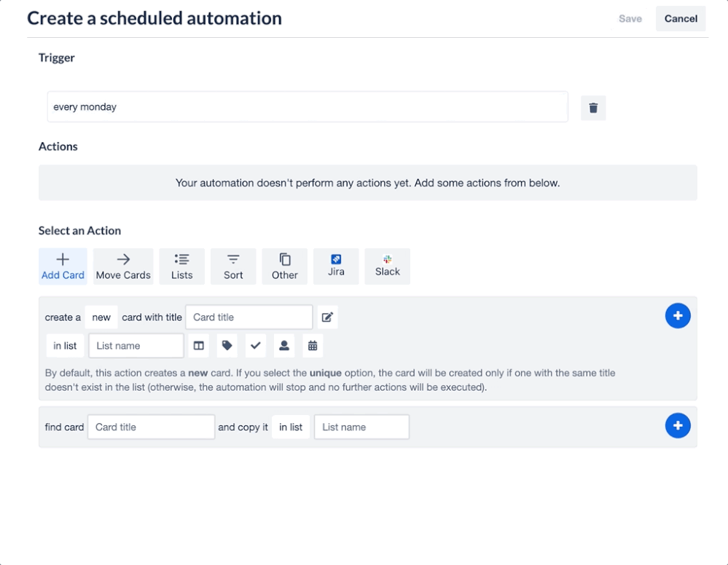Open the Sort action category
The width and height of the screenshot is (728, 565).
point(233,266)
